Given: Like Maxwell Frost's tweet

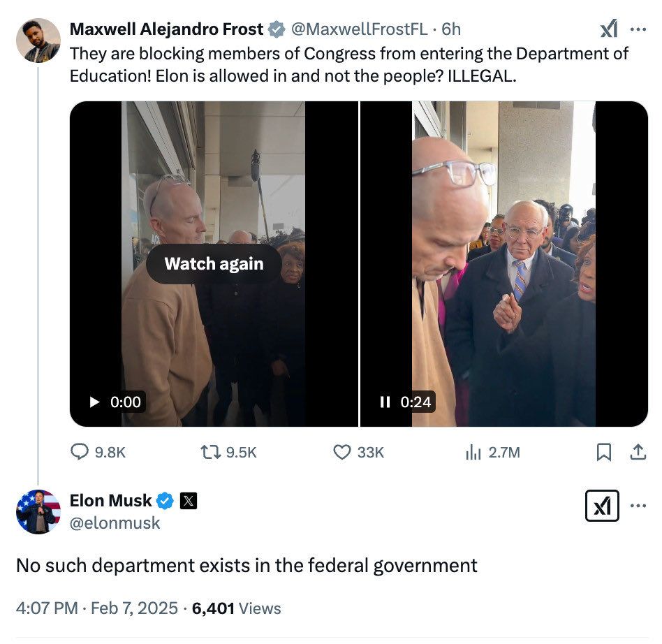Looking at the screenshot, I should tap(341, 452).
